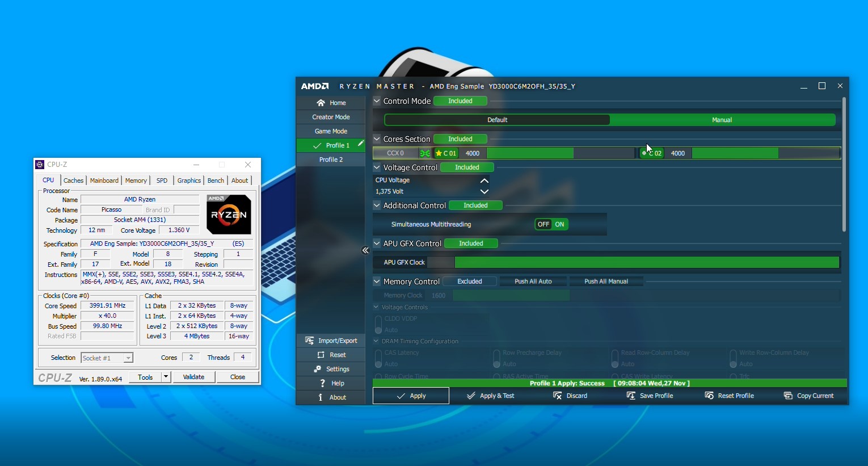This screenshot has width=868, height=466.
Task: Click APU GFX Clock slider bar
Action: click(x=647, y=262)
